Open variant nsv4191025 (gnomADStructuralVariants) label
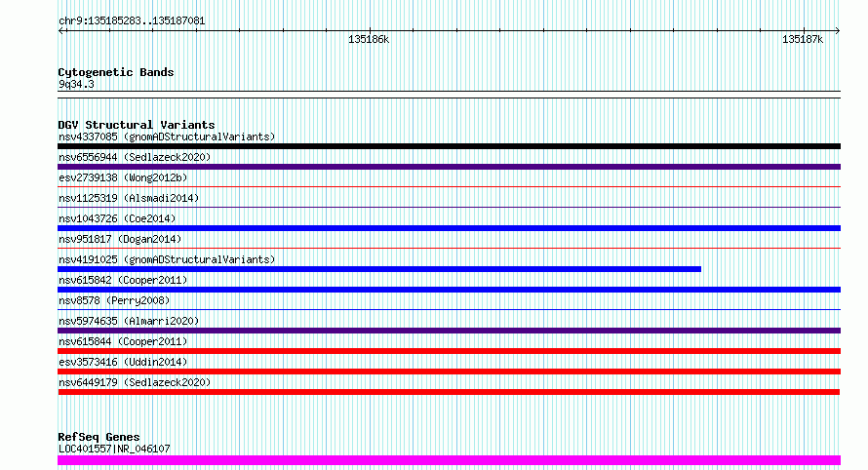Screen dimensions: 868x470 coord(167,259)
